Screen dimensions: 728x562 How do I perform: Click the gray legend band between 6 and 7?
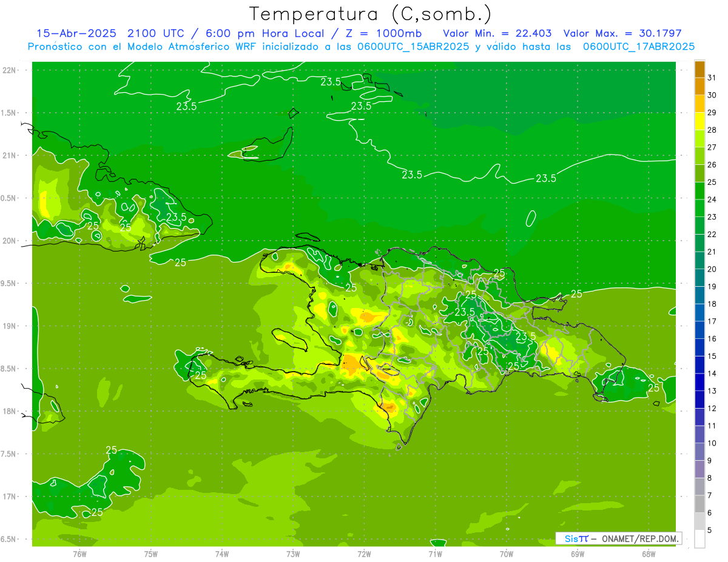point(699,504)
